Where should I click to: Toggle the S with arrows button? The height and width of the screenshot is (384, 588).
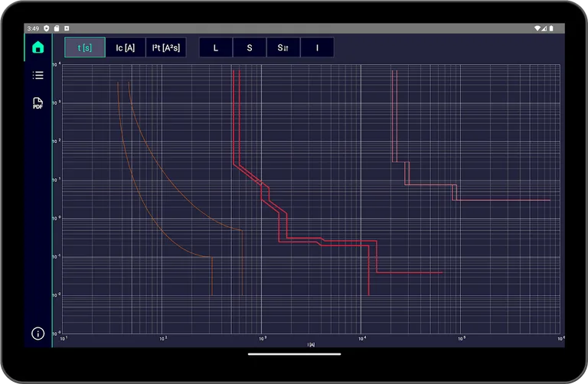[x=283, y=47]
